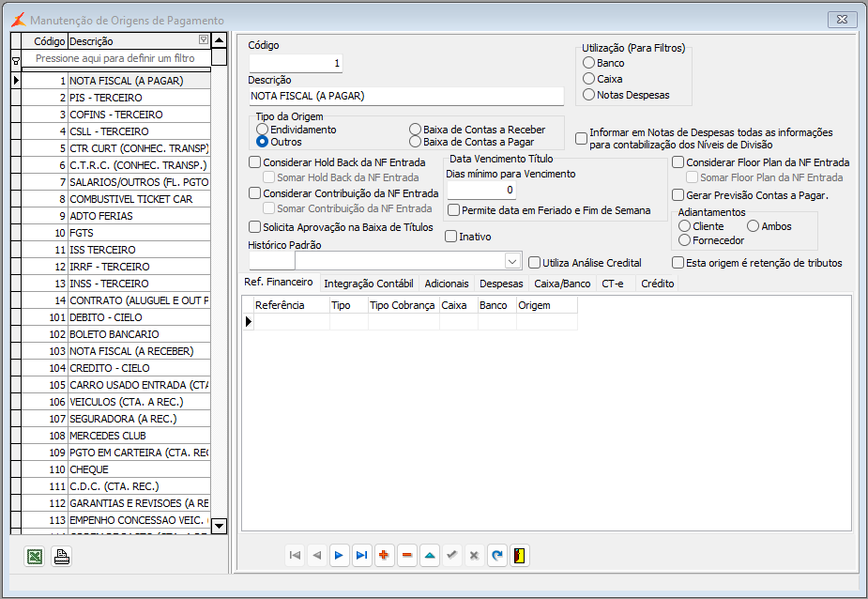This screenshot has height=599, width=868.
Task: Toggle Informar em Notas de Despesas checkbox
Action: (x=581, y=139)
